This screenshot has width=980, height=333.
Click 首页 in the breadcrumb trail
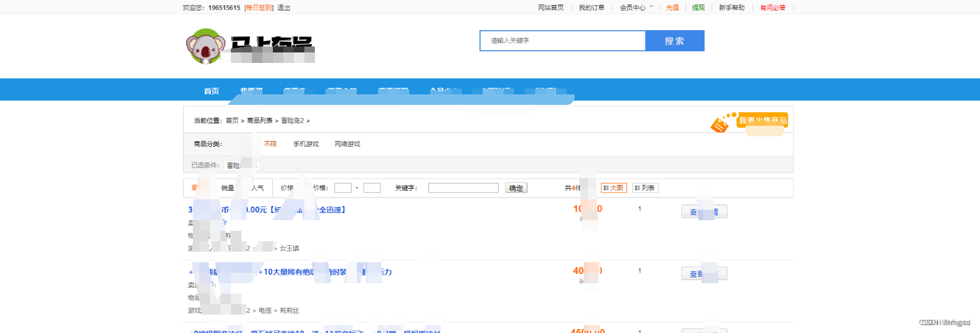[232, 121]
